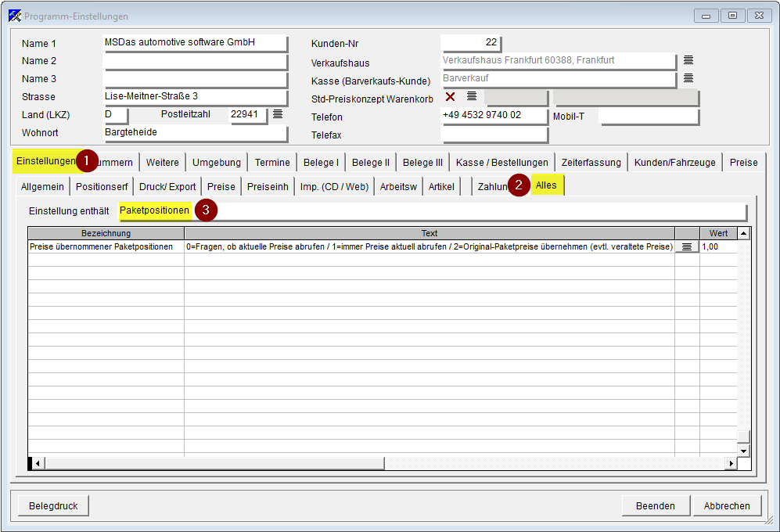Click the Telefon number field
The image size is (780, 532).
pos(494,116)
